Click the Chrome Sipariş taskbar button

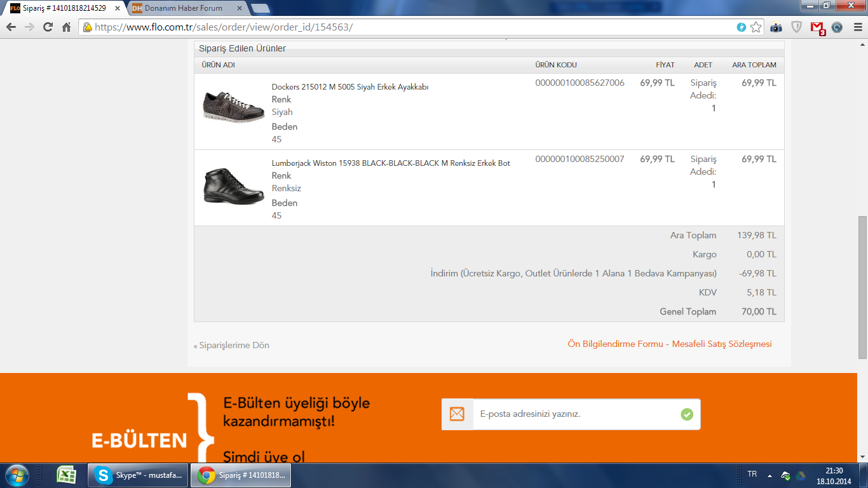[241, 475]
